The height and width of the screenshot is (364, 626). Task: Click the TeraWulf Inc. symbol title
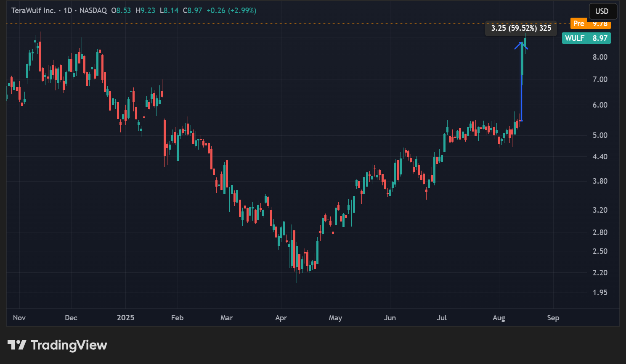[x=33, y=11]
